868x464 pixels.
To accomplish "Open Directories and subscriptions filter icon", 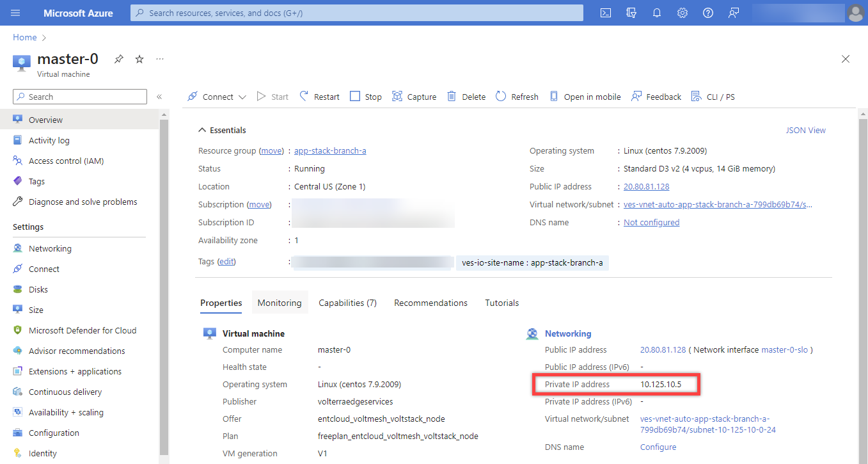I will click(631, 13).
